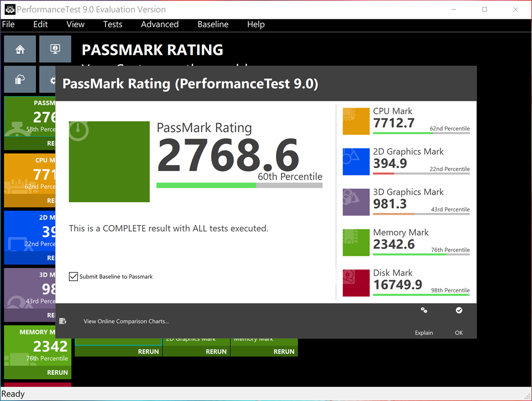Uncheck Submit Baseline to Passmark
The width and height of the screenshot is (532, 401).
74,277
